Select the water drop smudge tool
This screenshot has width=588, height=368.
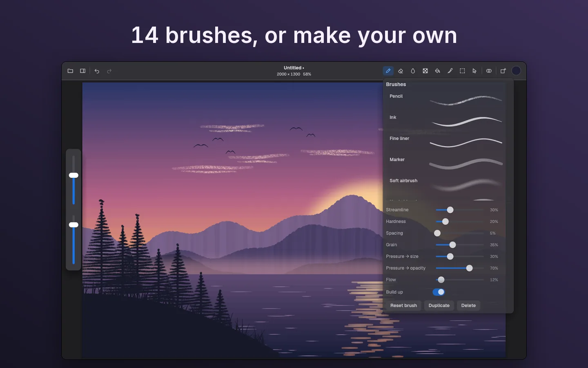click(413, 71)
